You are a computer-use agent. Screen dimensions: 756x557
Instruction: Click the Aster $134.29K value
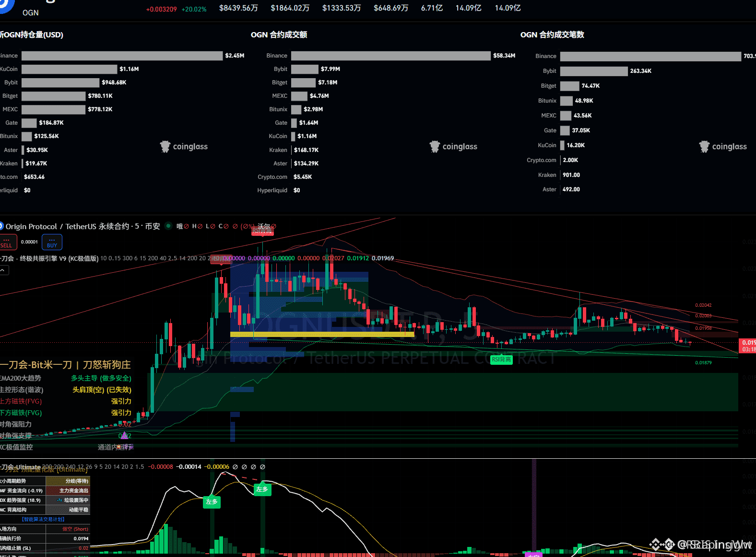coord(306,163)
